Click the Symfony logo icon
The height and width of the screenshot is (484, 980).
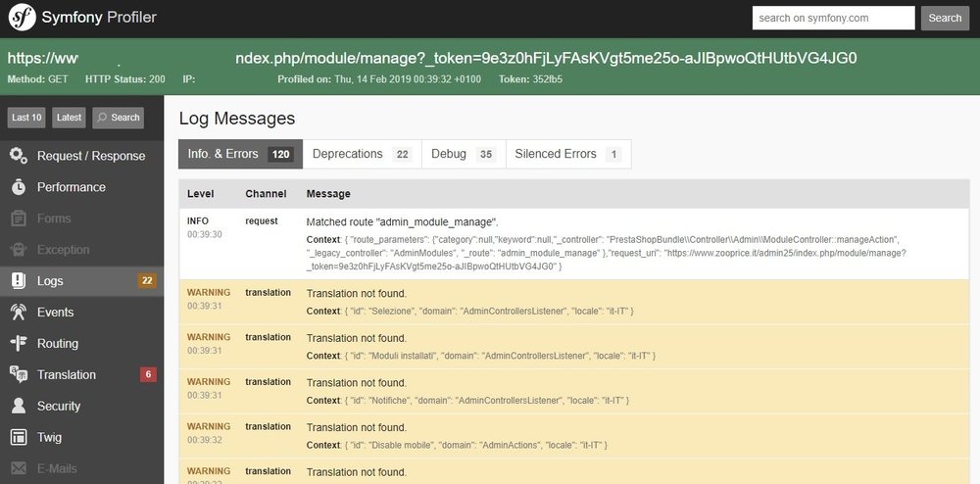coord(23,18)
